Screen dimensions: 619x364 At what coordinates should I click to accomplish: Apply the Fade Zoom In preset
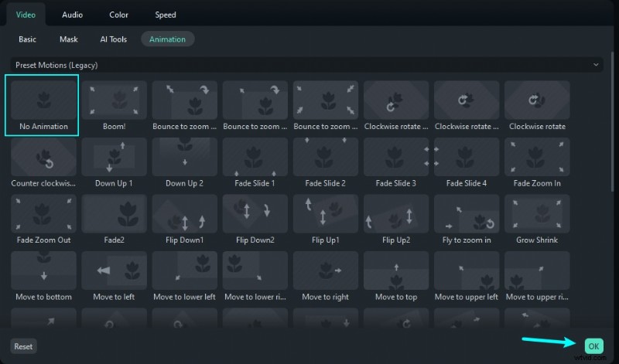pyautogui.click(x=537, y=162)
